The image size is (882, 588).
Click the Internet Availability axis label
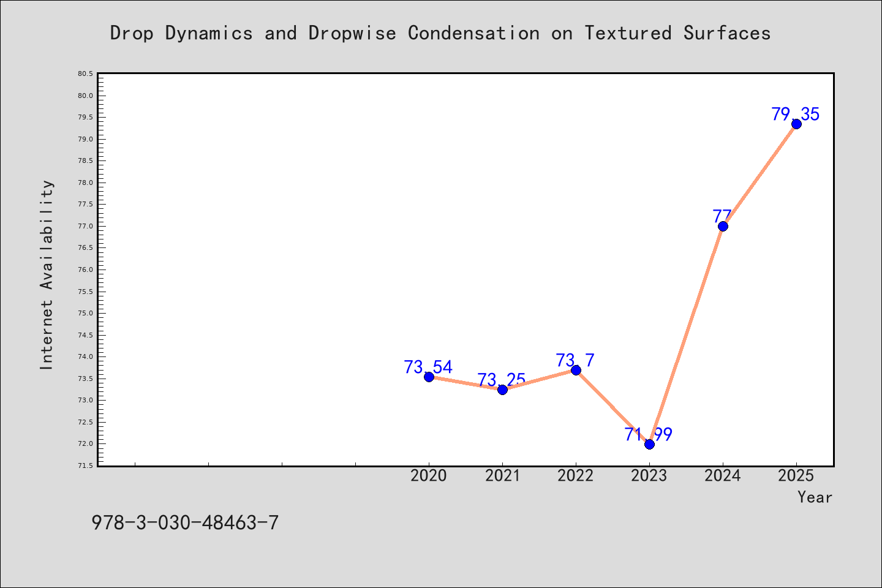[47, 274]
